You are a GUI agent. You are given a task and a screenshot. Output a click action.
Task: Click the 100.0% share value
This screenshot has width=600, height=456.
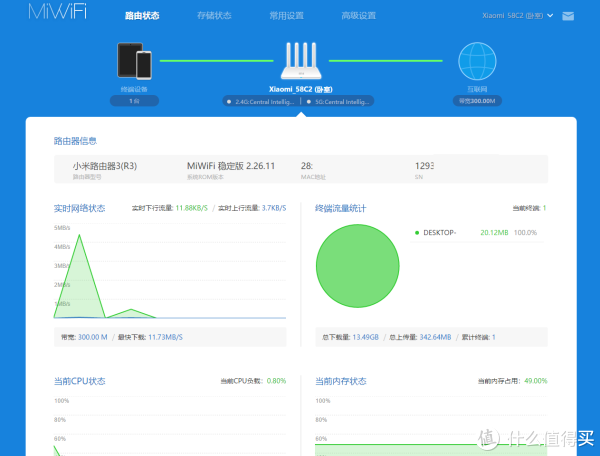click(525, 233)
